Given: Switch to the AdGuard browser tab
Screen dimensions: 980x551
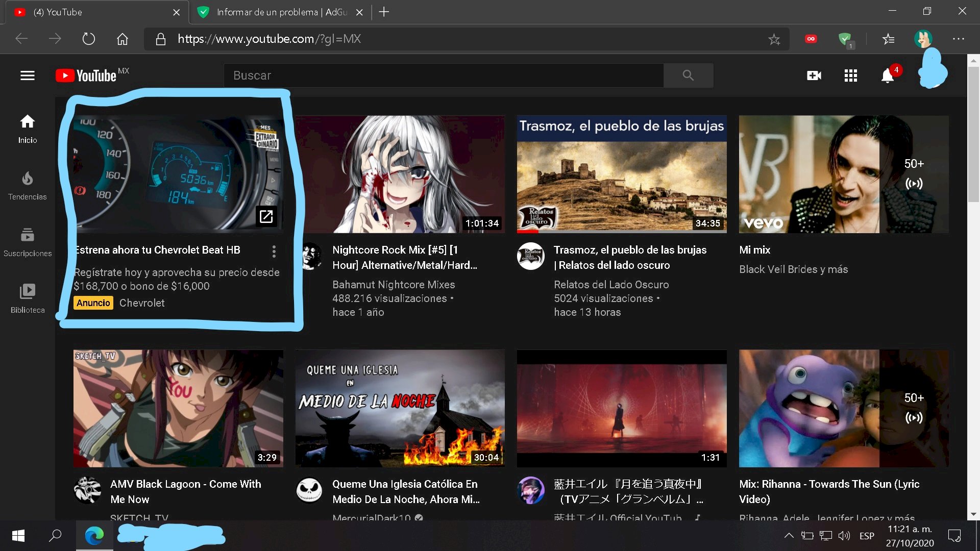Looking at the screenshot, I should (x=276, y=12).
